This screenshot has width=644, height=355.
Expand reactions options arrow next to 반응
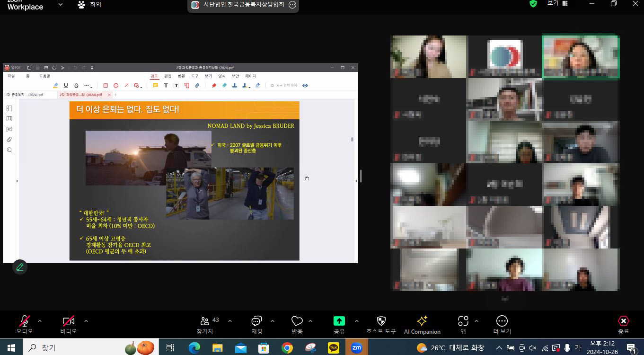(x=310, y=321)
